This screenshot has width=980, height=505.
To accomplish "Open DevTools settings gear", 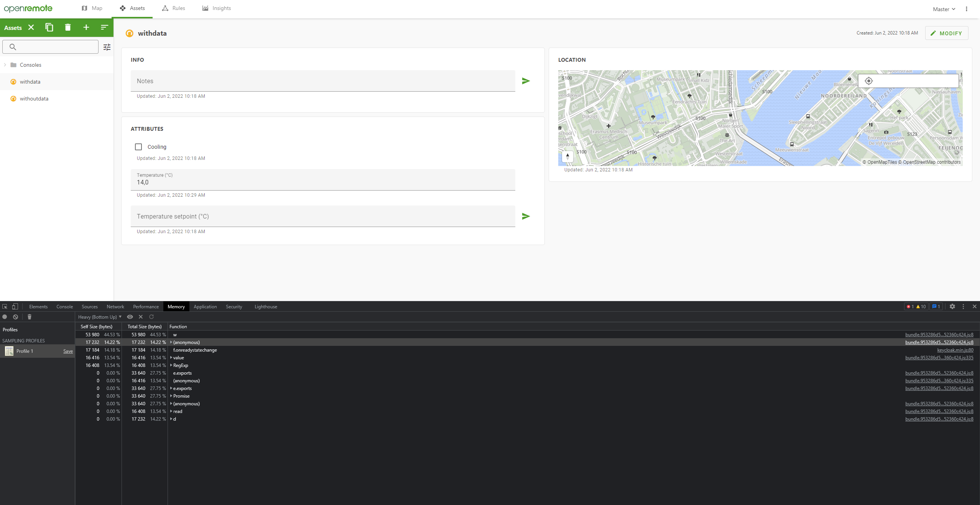I will point(952,306).
